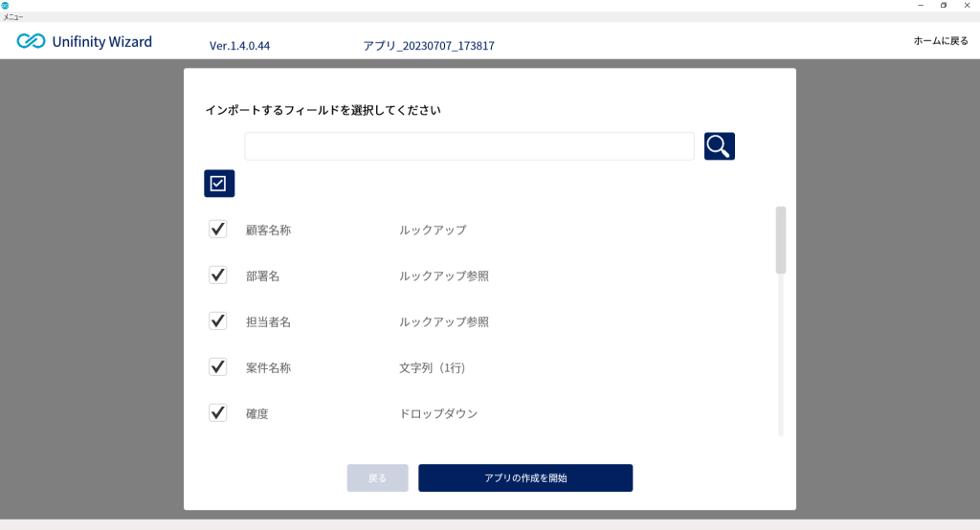This screenshot has width=980, height=530.
Task: Minimize the Unifinity Wizard window
Action: (921, 5)
